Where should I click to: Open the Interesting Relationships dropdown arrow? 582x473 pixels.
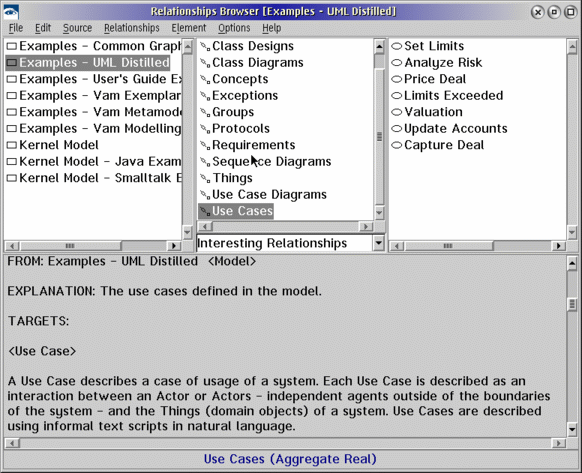coord(378,243)
